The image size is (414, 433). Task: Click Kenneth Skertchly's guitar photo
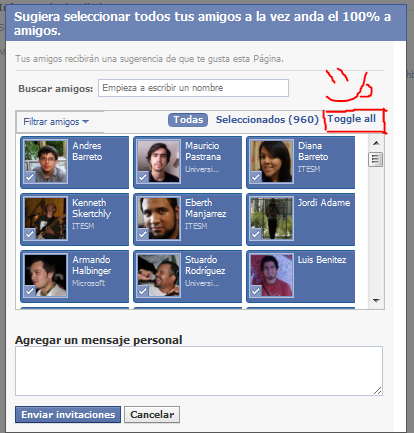point(46,218)
